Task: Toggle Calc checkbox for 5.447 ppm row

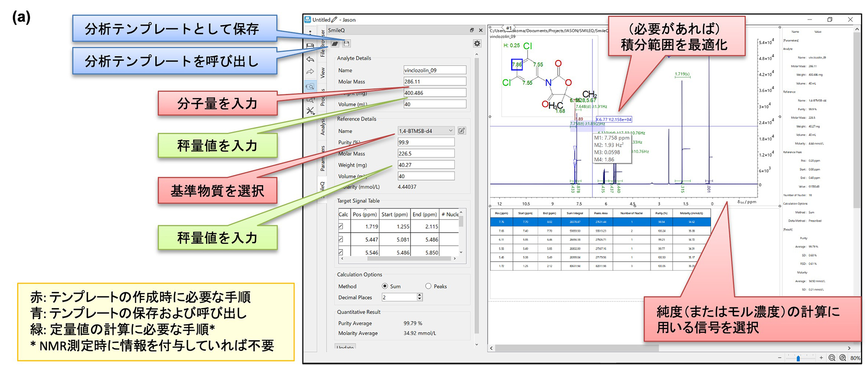Action: tap(341, 239)
